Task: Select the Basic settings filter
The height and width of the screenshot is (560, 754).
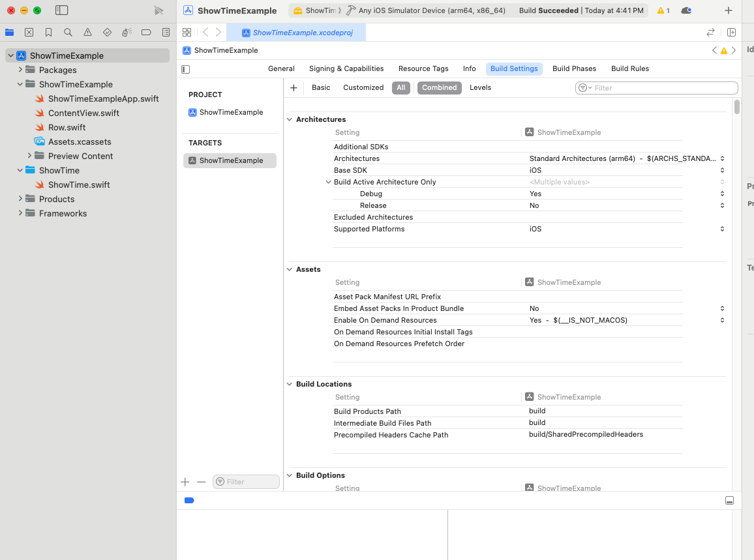Action: click(x=321, y=87)
